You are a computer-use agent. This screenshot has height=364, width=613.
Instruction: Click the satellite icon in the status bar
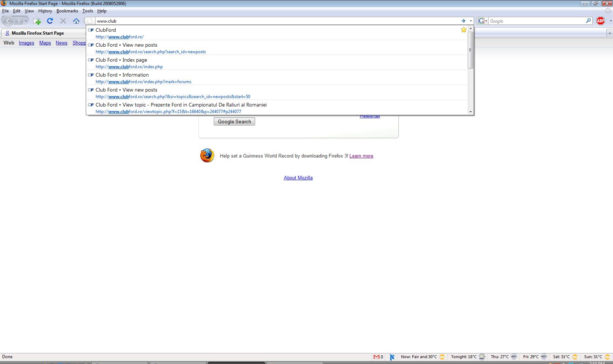click(x=392, y=357)
